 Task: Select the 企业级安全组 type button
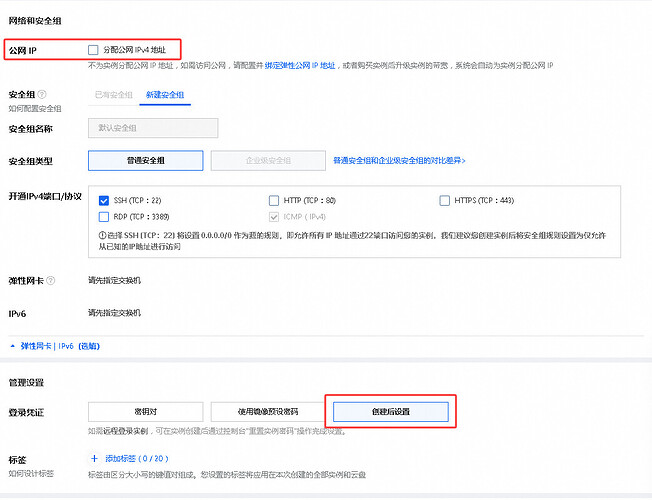tap(268, 161)
